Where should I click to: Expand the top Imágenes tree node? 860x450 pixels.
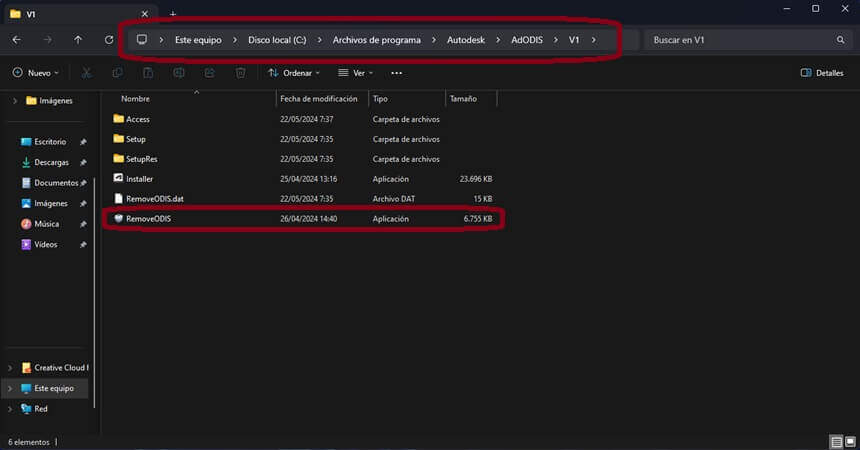point(15,101)
